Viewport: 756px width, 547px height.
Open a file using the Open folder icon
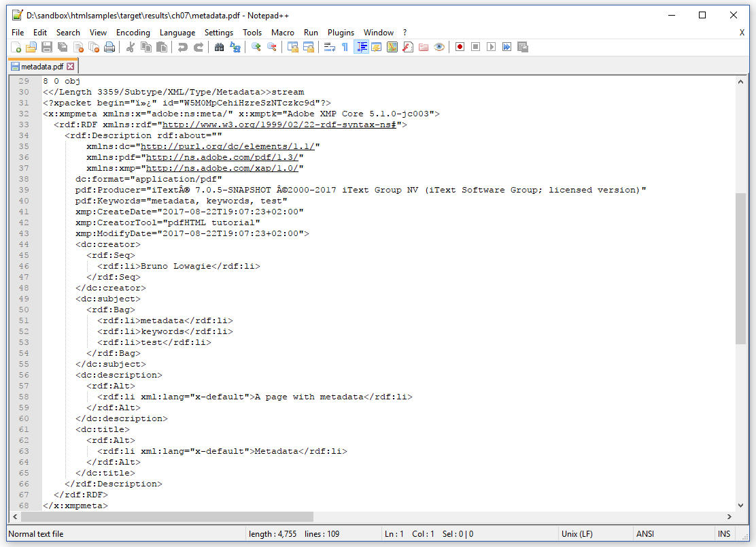pyautogui.click(x=31, y=46)
